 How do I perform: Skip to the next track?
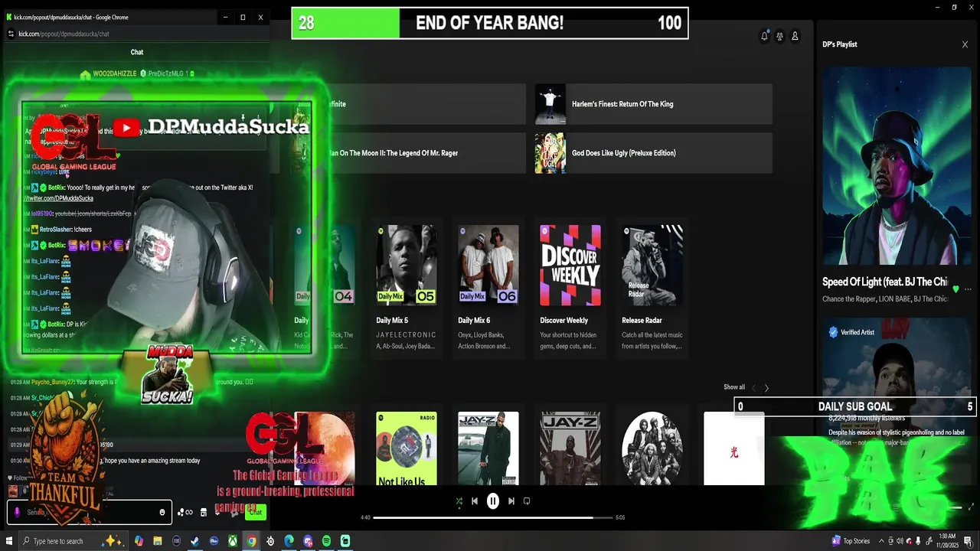click(x=511, y=501)
